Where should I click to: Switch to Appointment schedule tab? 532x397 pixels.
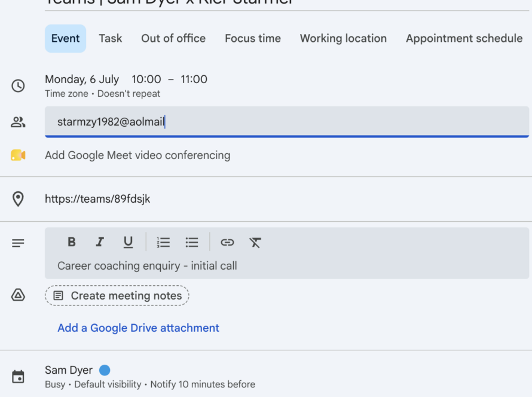click(464, 38)
